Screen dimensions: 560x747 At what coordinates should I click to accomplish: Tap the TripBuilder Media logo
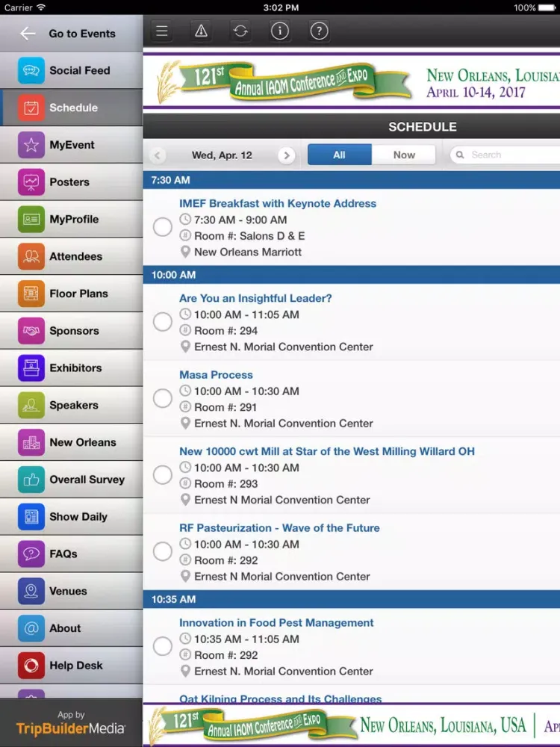click(x=70, y=728)
